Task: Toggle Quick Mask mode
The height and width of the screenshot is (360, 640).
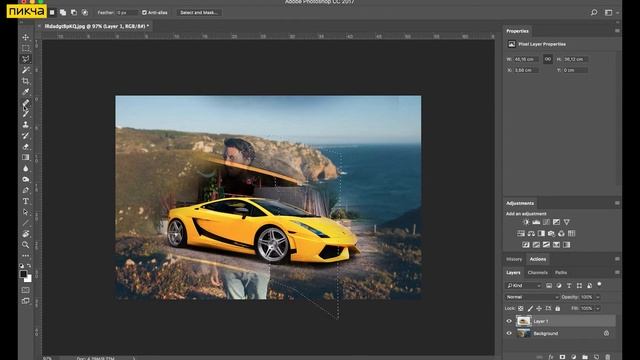Action: coord(26,290)
